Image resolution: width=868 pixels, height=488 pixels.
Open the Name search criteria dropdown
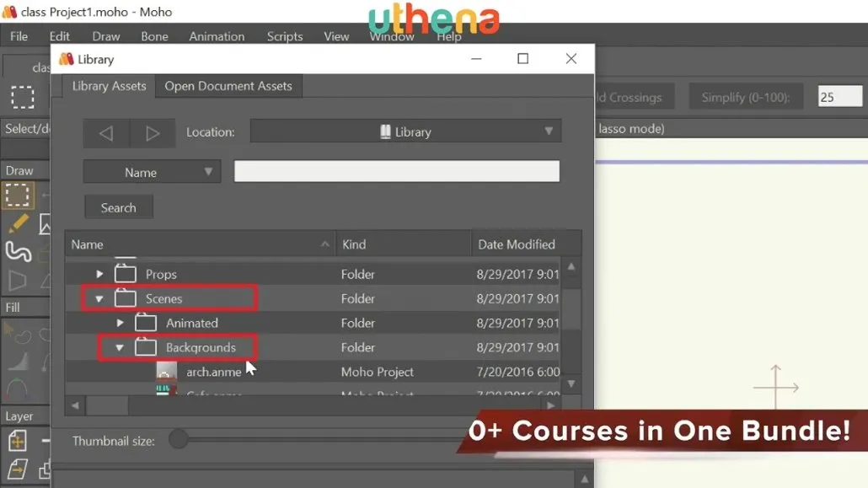pyautogui.click(x=152, y=172)
